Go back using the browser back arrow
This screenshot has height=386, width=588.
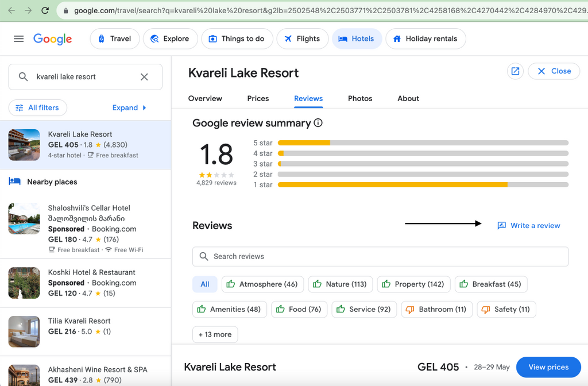[11, 10]
